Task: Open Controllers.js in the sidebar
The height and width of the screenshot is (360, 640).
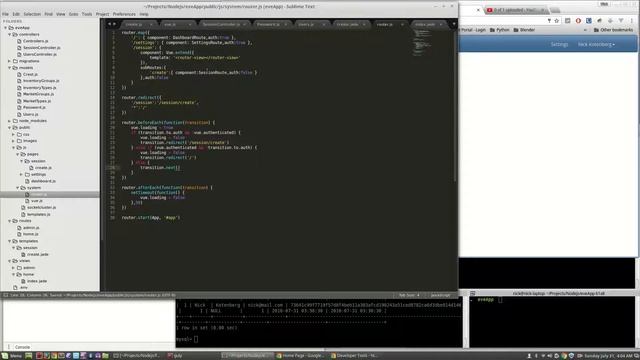Action: click(36, 41)
